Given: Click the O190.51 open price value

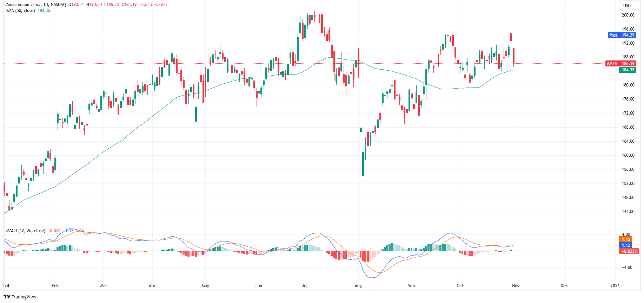Looking at the screenshot, I should [x=76, y=5].
